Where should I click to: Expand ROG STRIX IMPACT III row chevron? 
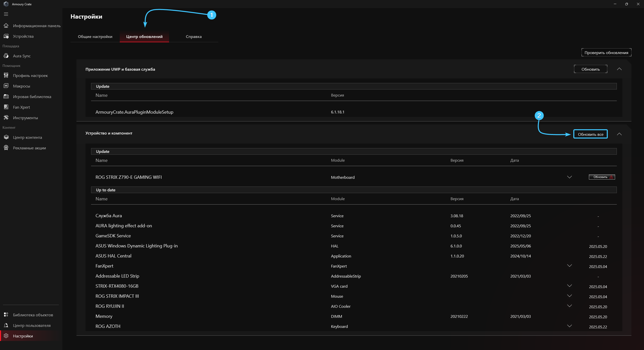click(570, 296)
